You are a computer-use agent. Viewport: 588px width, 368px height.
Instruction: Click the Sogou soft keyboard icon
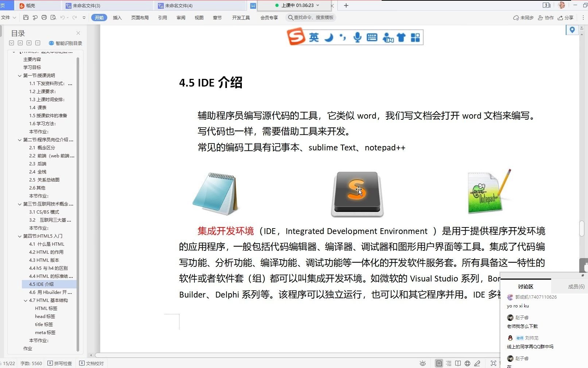pos(372,37)
